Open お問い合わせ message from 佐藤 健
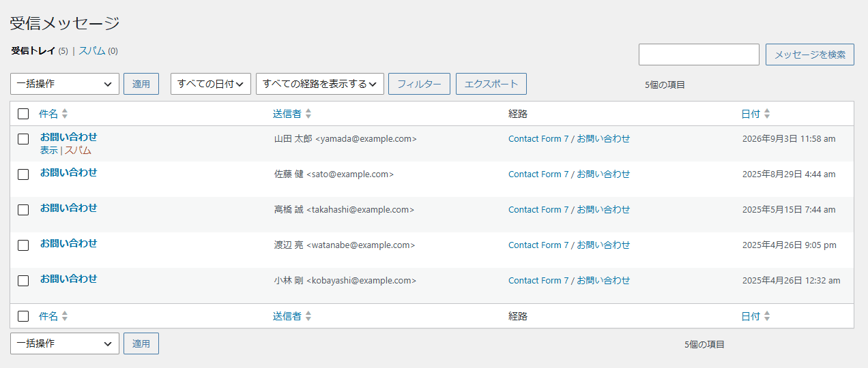 68,172
